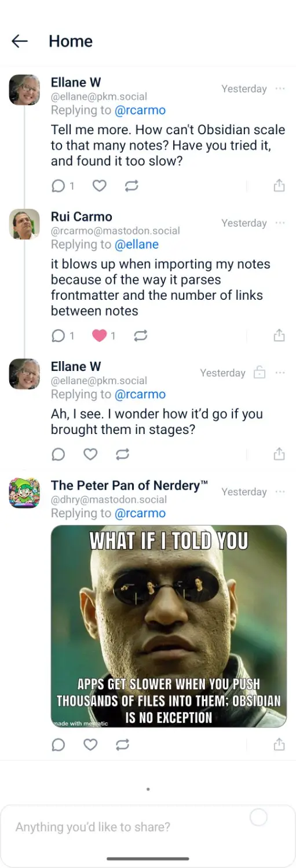Boost Ellane's "Tell me more" post
296x868 pixels.
pos(131,186)
